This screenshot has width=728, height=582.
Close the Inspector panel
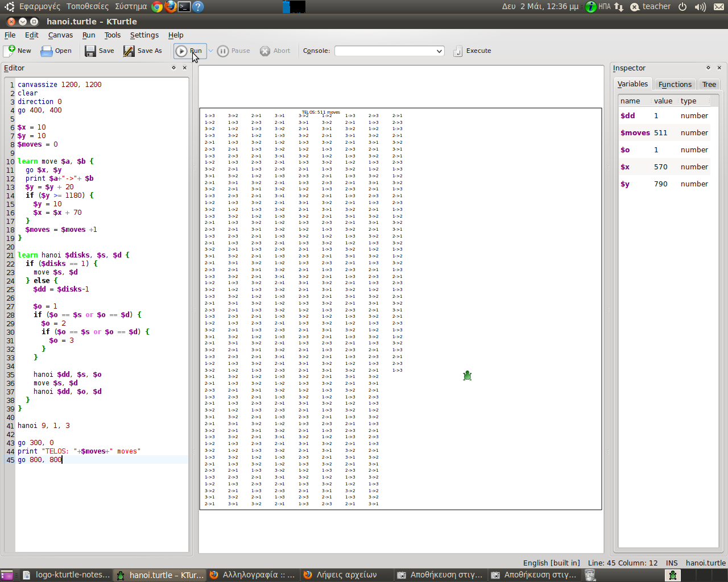tap(719, 68)
